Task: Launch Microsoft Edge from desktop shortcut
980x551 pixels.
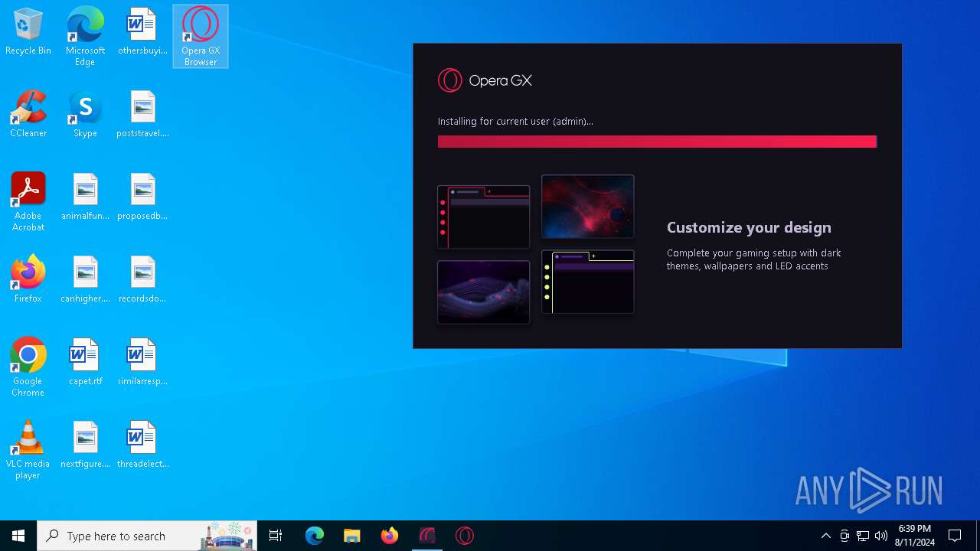Action: (x=85, y=37)
